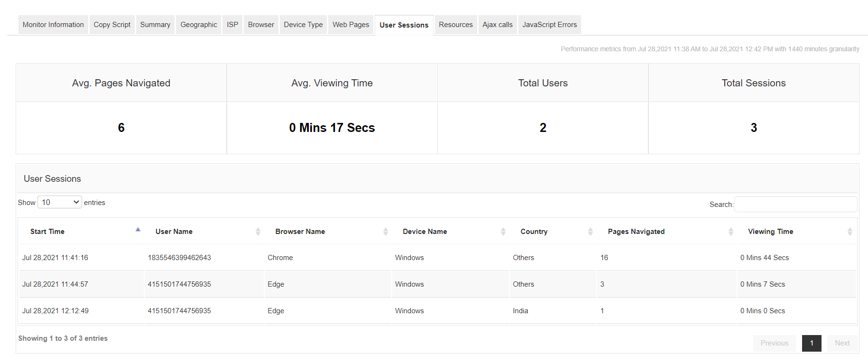Open the Ajax calls tab

pos(498,25)
